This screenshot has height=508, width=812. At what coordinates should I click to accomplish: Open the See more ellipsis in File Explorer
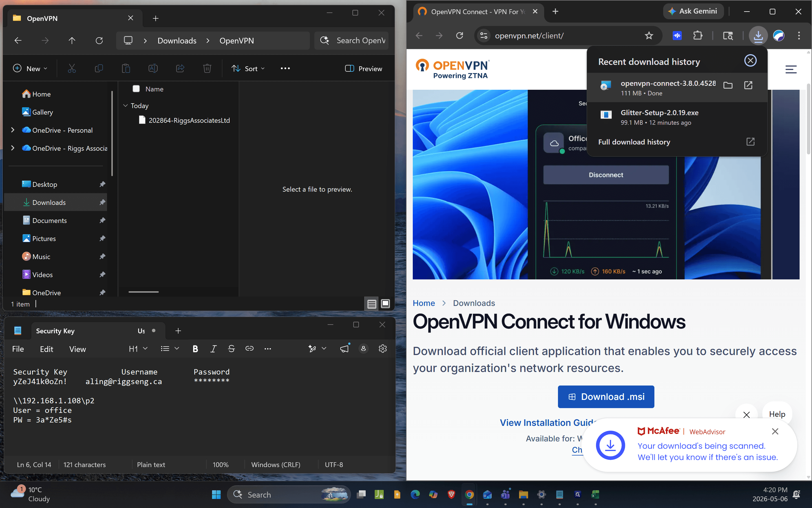(x=285, y=69)
